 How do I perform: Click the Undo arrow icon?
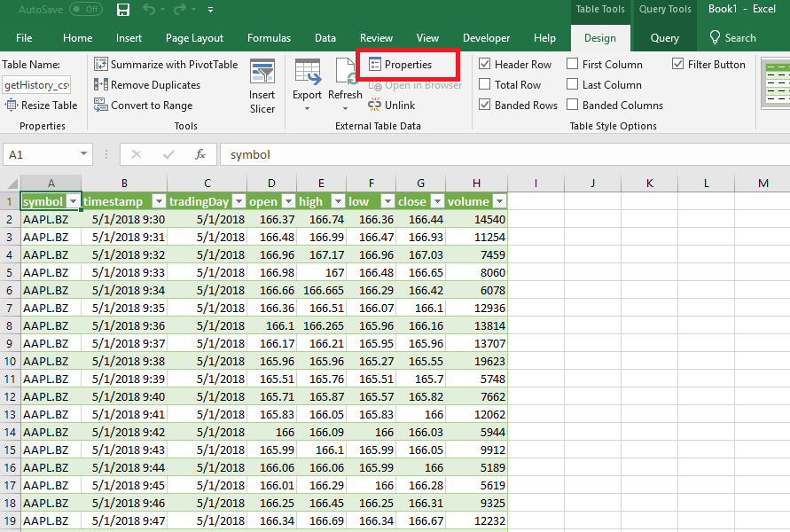coord(149,9)
